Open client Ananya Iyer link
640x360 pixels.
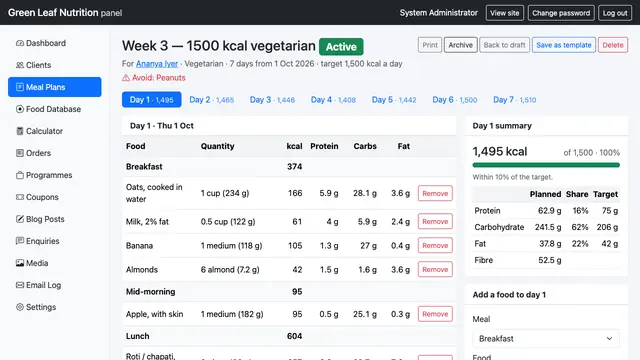point(157,64)
